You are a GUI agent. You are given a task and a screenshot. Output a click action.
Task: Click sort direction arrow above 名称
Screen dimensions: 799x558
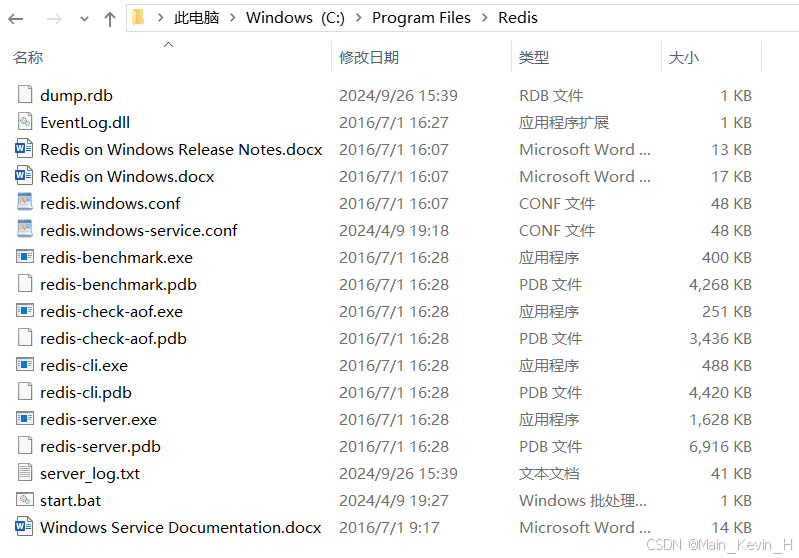click(x=168, y=44)
